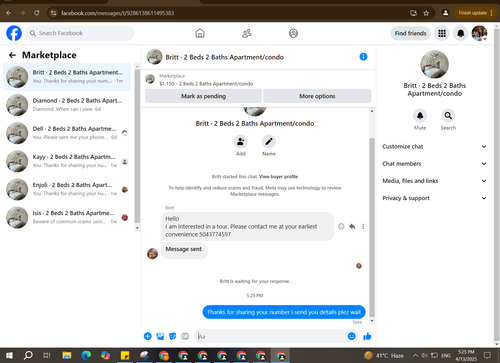Open Windows taskbar search
Image resolution: width=500 pixels, height=363 pixels.
point(28,355)
